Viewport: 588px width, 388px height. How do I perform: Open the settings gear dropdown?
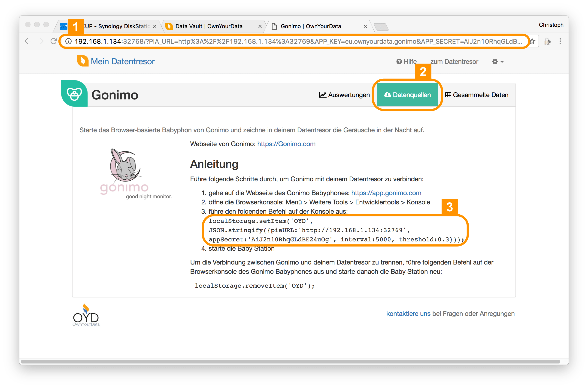point(497,62)
